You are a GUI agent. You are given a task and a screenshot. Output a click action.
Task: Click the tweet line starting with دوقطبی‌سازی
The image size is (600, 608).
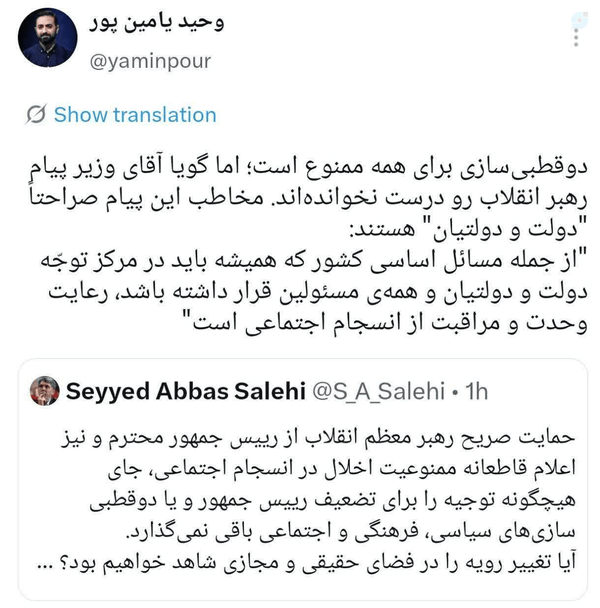[308, 167]
